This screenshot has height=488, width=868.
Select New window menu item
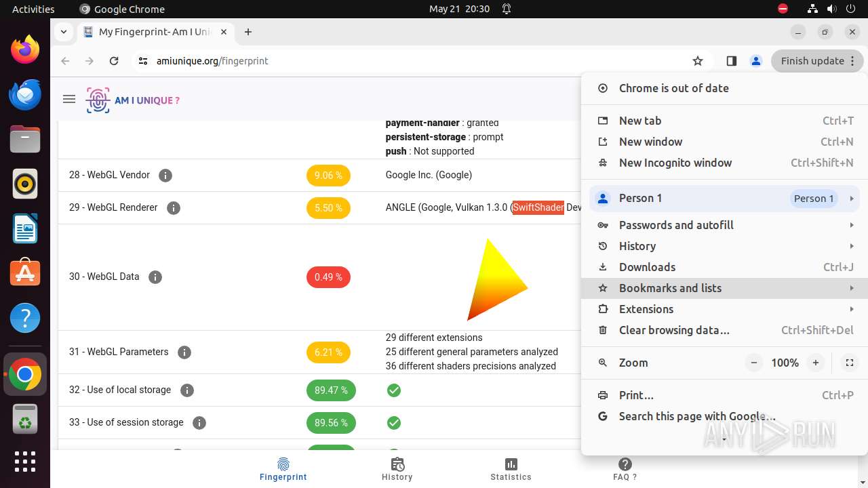(724, 142)
